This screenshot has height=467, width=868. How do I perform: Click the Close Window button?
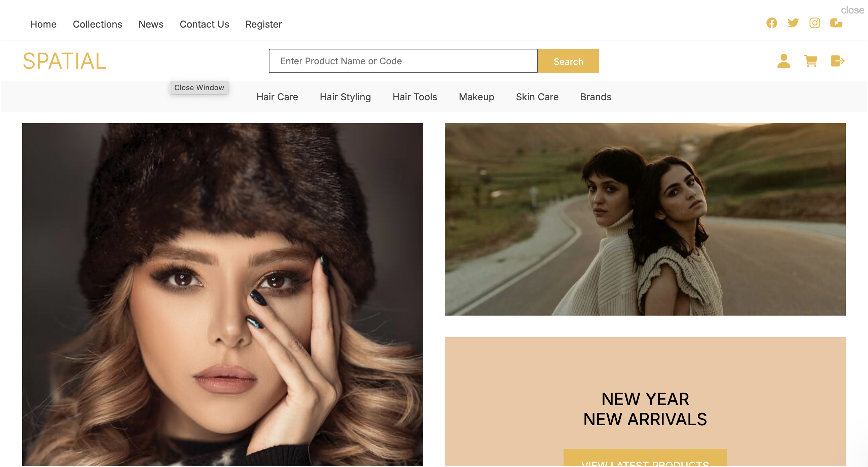pyautogui.click(x=199, y=87)
